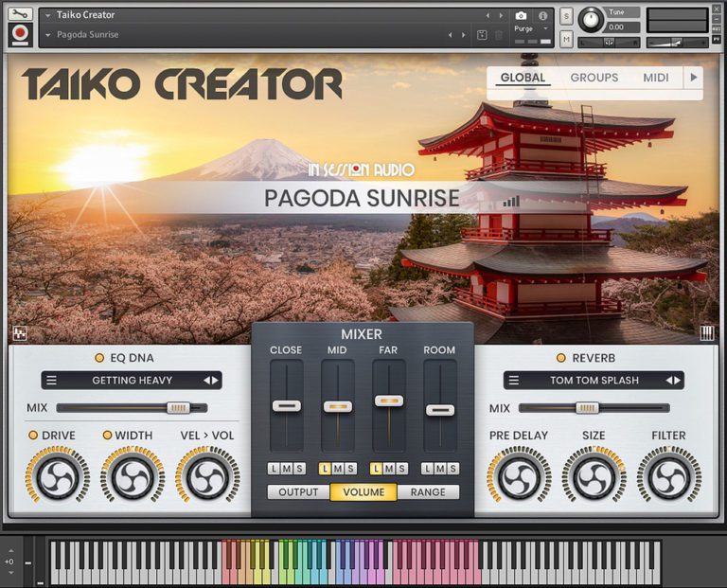The width and height of the screenshot is (727, 588).
Task: Select previous EQ DNA preset arrow
Action: point(206,381)
